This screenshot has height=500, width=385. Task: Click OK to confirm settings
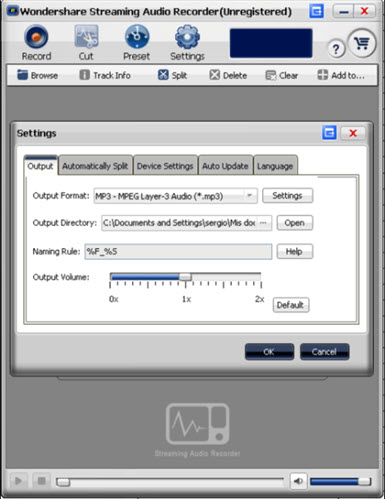point(269,352)
